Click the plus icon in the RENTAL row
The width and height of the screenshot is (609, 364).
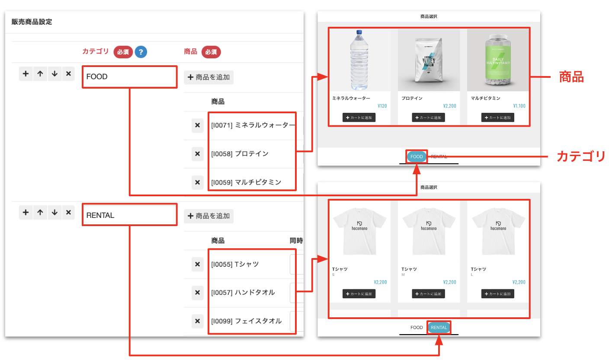[26, 212]
